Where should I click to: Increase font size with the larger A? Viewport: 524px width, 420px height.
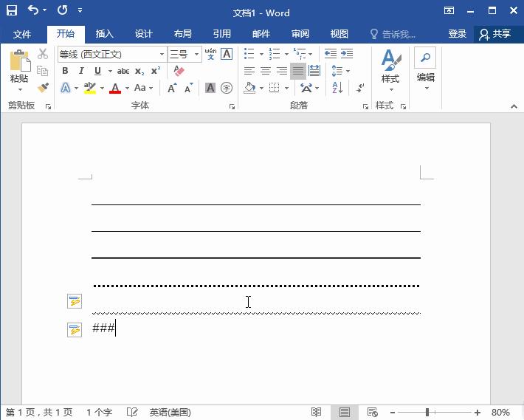click(x=172, y=89)
